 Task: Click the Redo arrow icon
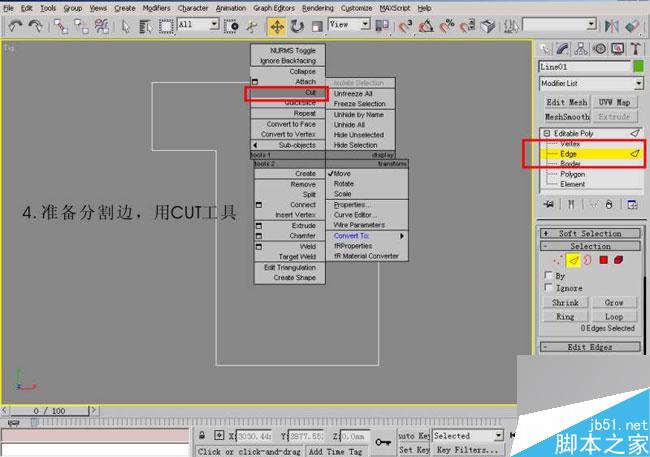pos(35,26)
